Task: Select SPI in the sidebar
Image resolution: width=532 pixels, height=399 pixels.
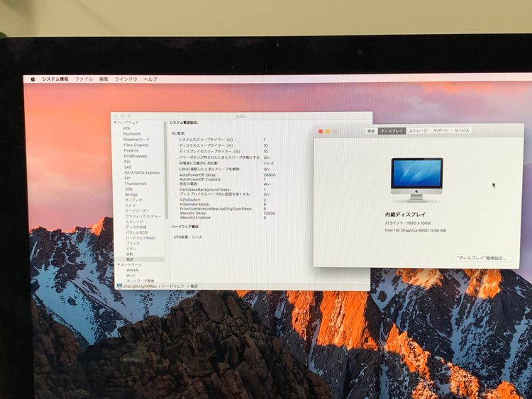Action: point(127,178)
